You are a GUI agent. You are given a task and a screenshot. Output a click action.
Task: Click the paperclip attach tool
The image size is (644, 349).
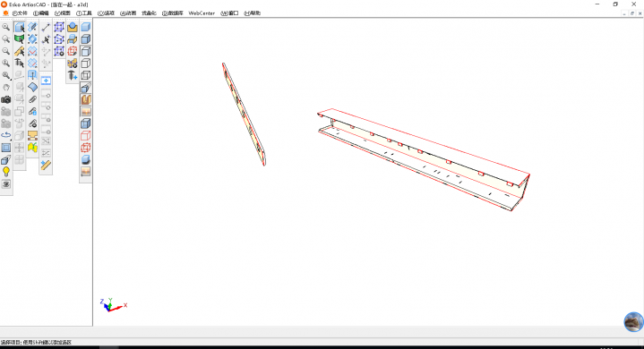[32, 99]
